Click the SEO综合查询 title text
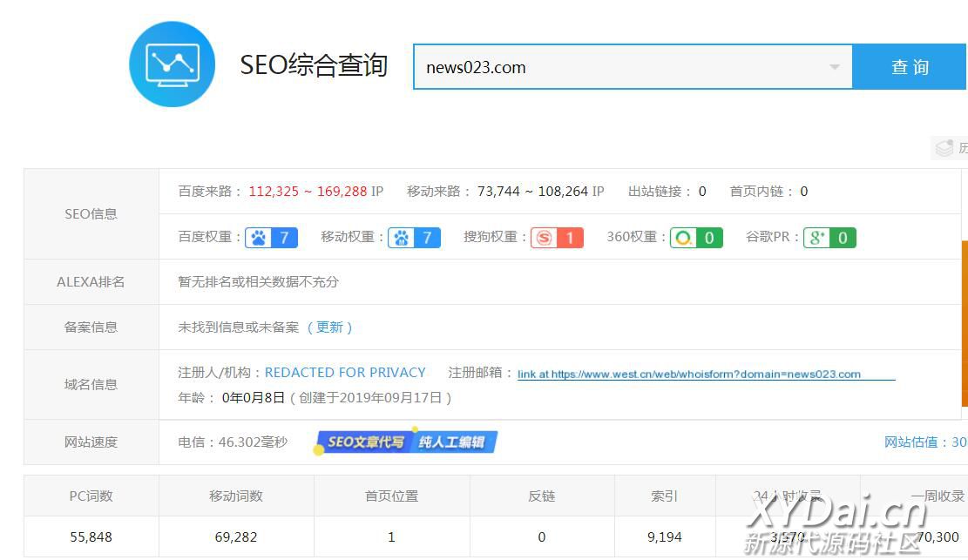 click(x=314, y=64)
